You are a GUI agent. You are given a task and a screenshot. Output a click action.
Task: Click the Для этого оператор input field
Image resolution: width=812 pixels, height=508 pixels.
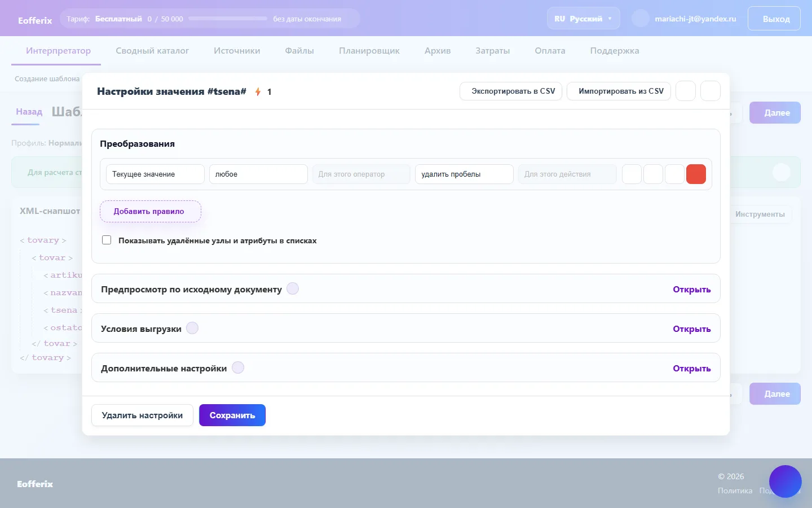click(361, 174)
